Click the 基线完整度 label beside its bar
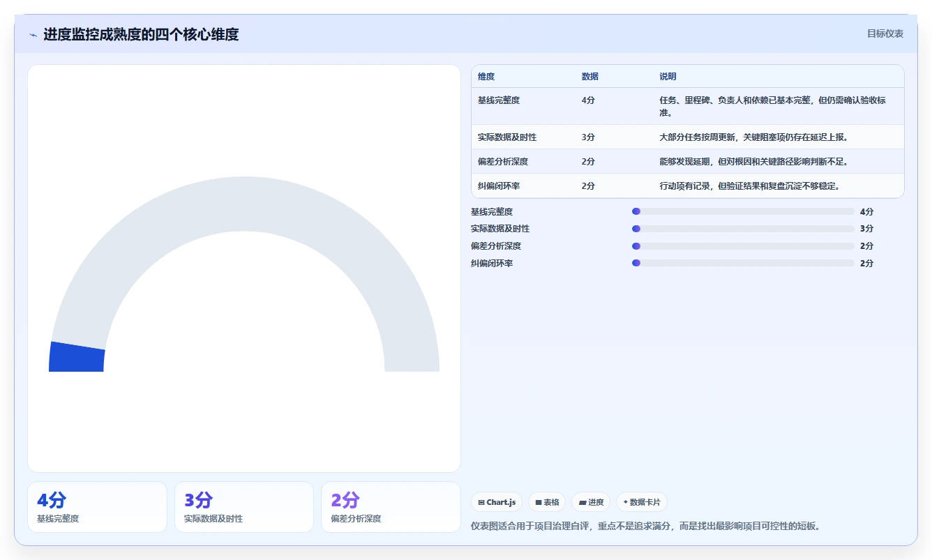 pos(492,211)
